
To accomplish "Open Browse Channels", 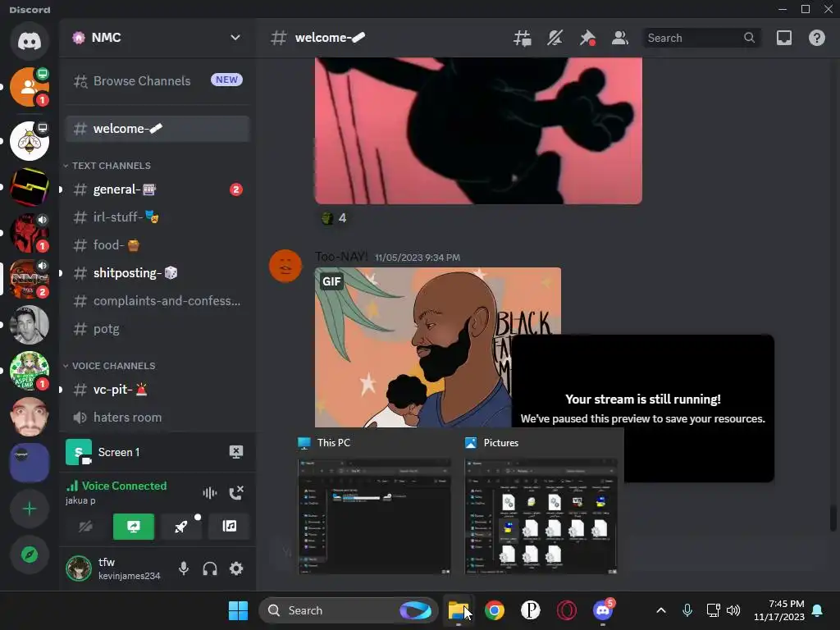I will click(157, 81).
